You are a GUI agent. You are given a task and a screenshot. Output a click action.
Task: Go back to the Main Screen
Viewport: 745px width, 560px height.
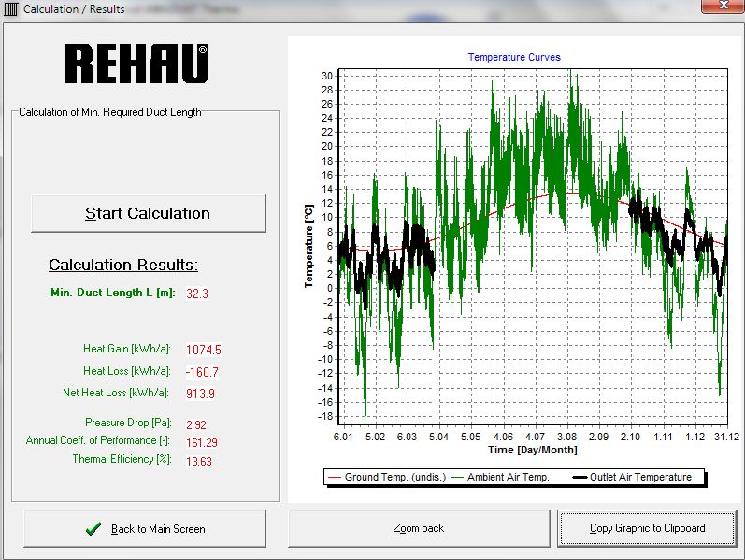(145, 528)
